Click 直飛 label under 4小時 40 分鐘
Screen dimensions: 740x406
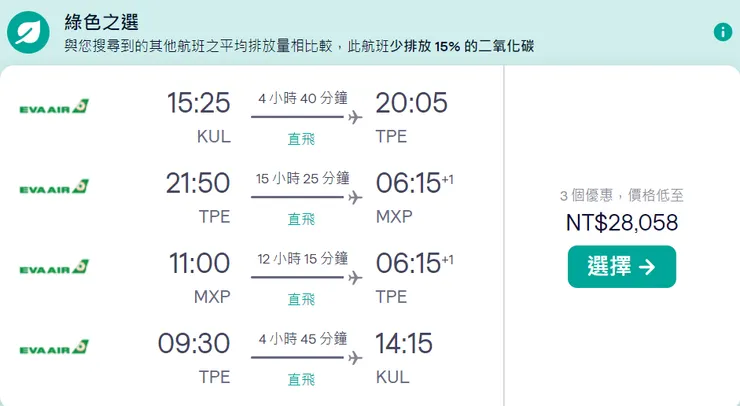(x=302, y=139)
